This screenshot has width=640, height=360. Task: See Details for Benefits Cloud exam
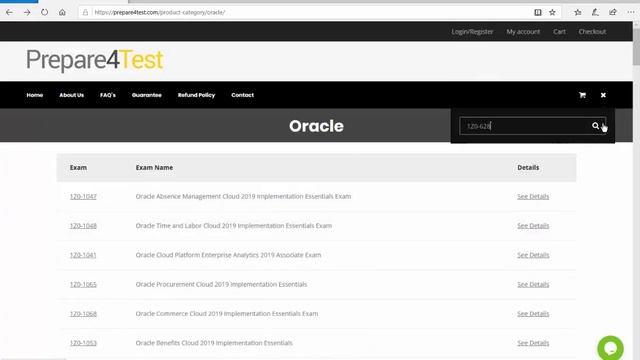(x=533, y=343)
